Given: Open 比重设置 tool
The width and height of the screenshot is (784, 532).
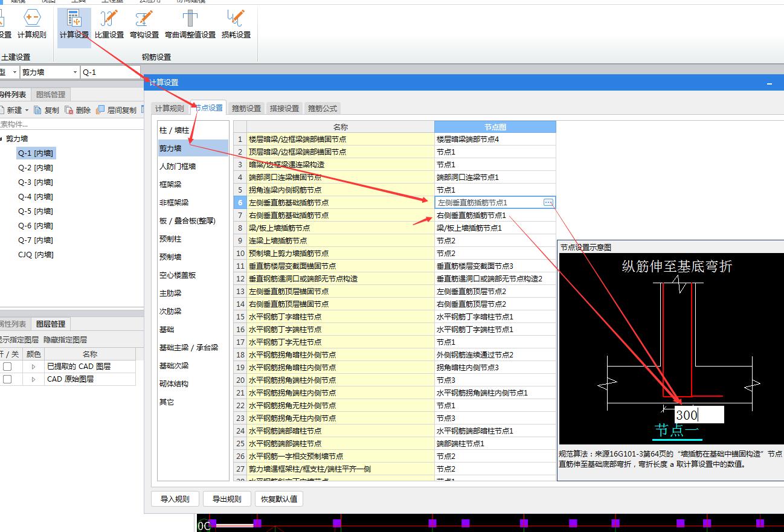Looking at the screenshot, I should 109,25.
